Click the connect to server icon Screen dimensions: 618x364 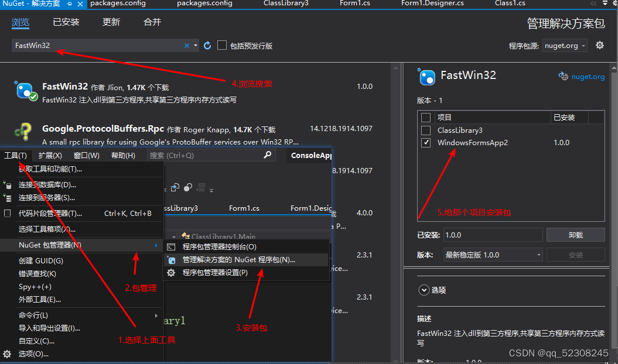pyautogui.click(x=7, y=197)
